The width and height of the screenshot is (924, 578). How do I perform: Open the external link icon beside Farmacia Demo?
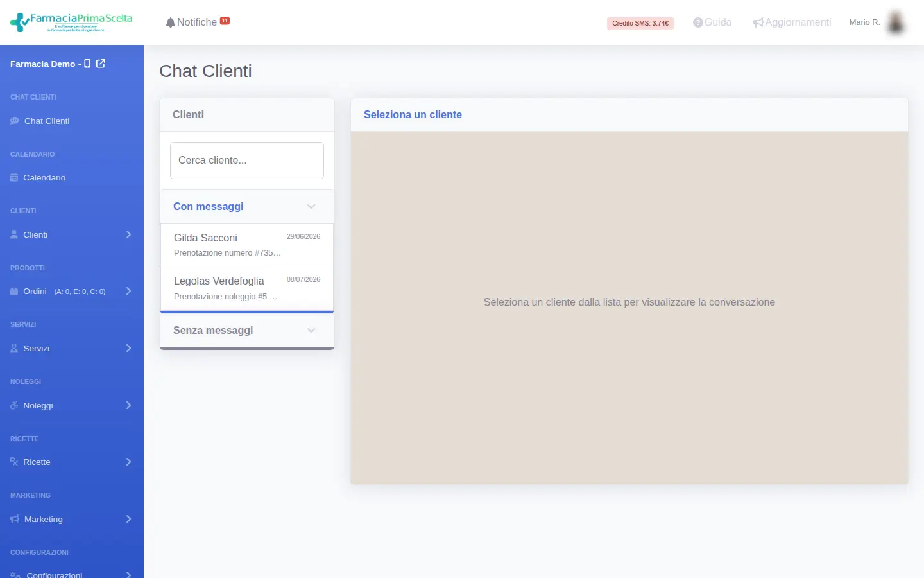(101, 64)
